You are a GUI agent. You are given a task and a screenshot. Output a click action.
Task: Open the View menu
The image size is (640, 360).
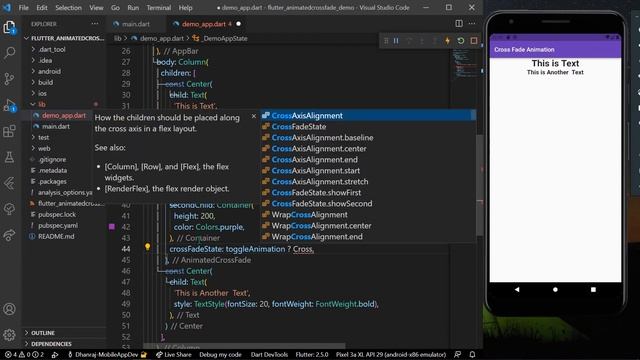[96, 7]
